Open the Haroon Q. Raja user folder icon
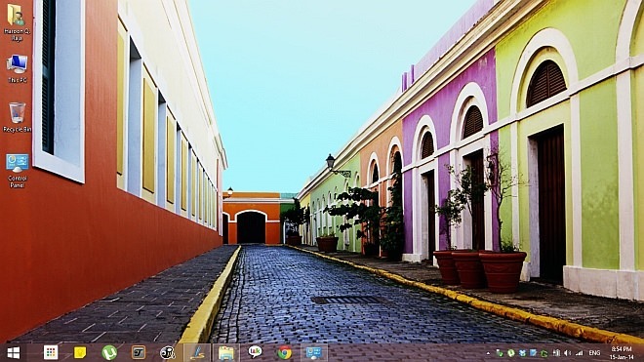This screenshot has width=644, height=362. (17, 21)
